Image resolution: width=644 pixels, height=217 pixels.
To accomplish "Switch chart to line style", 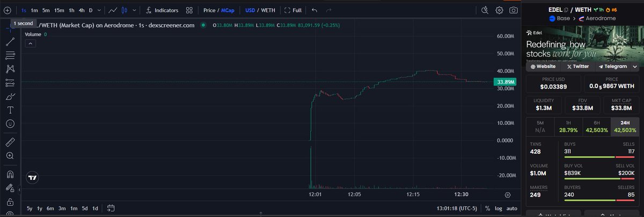I will tap(113, 10).
